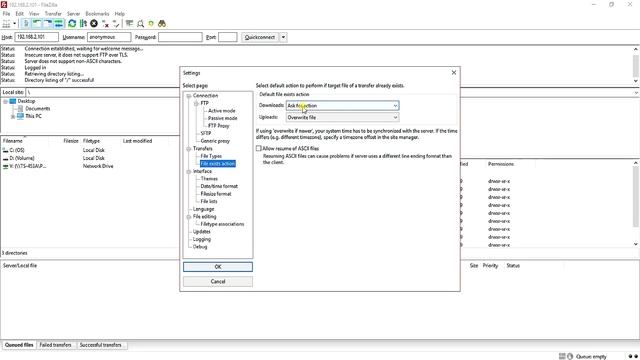
Task: Sort by the Permissions column header
Action: (501, 164)
